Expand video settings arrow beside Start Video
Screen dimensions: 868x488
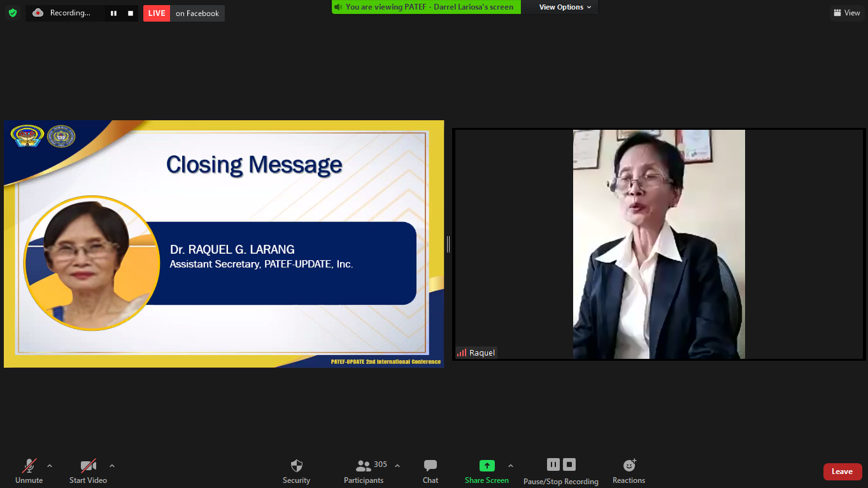click(x=112, y=466)
